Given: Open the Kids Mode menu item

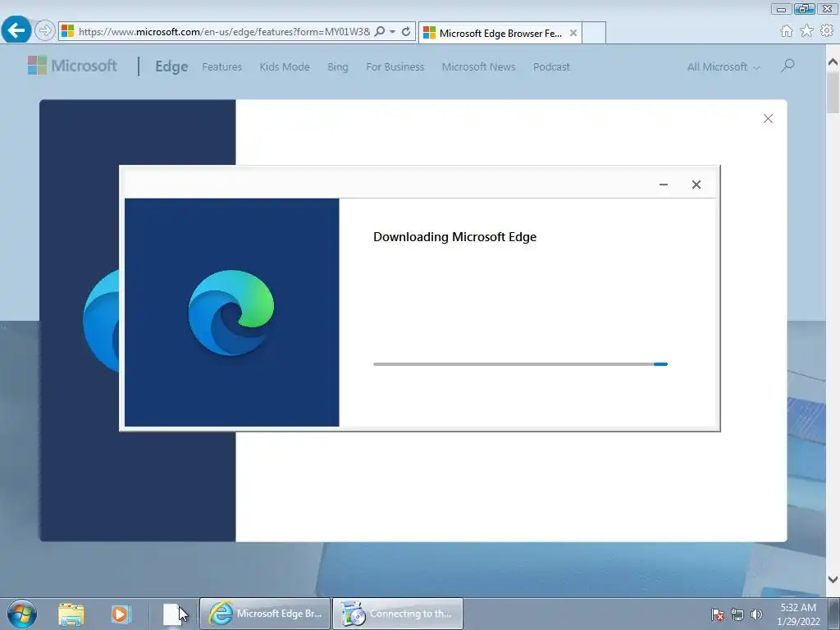Looking at the screenshot, I should (285, 67).
